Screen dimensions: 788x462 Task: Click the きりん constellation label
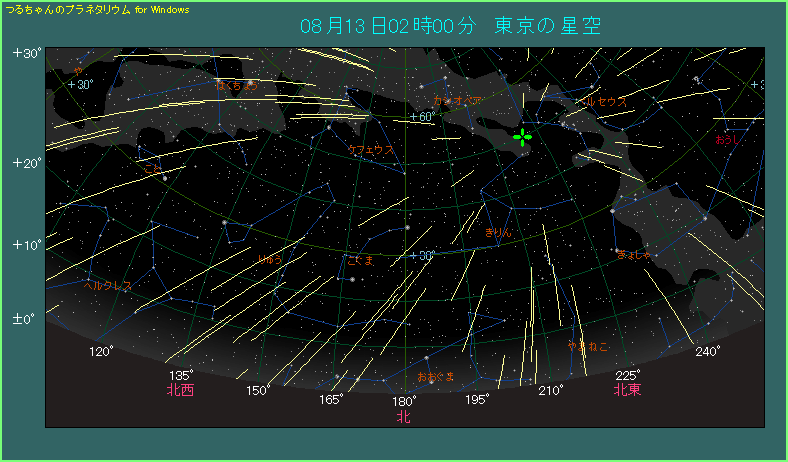click(498, 232)
